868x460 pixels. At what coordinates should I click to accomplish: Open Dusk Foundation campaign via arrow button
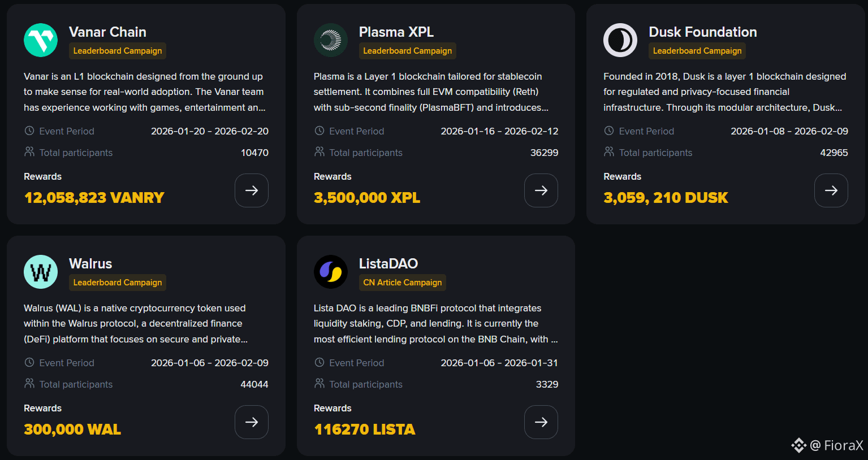[x=831, y=190]
